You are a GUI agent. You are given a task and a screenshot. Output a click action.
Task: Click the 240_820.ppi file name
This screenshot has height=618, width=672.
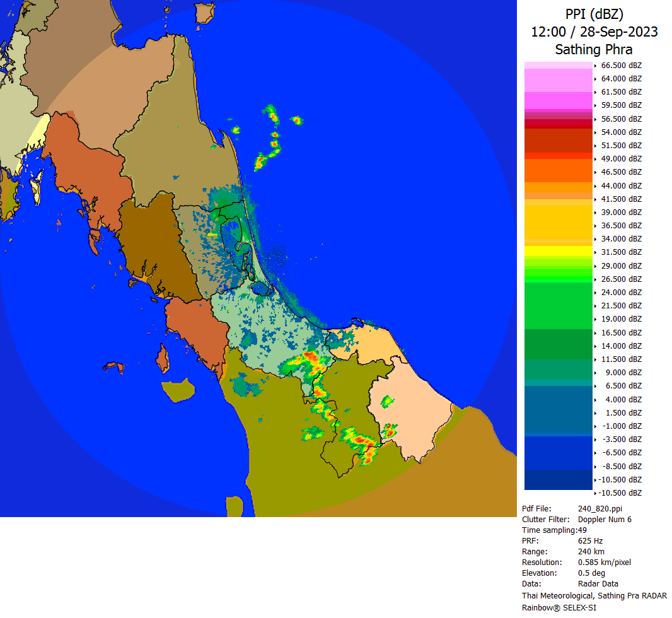600,509
